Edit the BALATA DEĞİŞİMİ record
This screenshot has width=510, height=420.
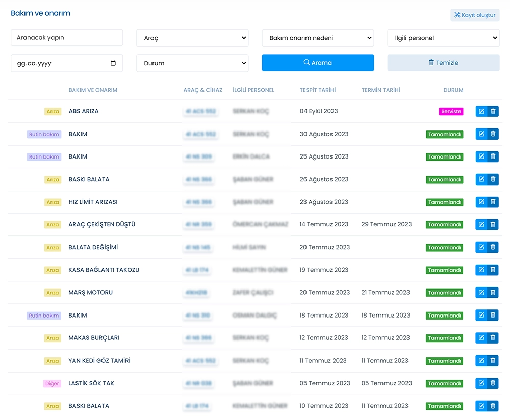point(481,247)
